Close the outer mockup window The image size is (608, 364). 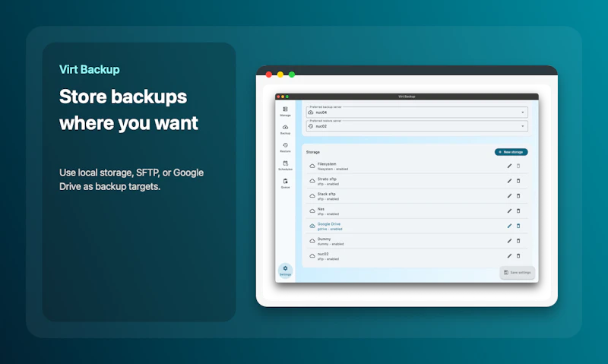pyautogui.click(x=269, y=74)
